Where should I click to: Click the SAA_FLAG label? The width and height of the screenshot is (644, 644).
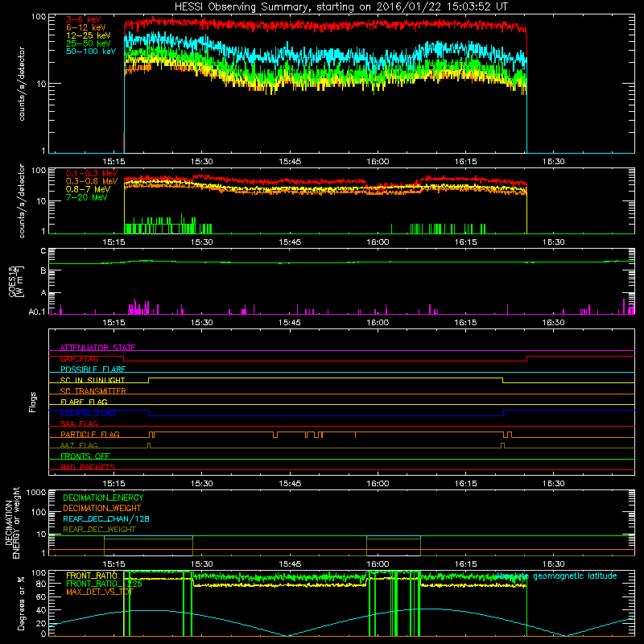point(79,423)
